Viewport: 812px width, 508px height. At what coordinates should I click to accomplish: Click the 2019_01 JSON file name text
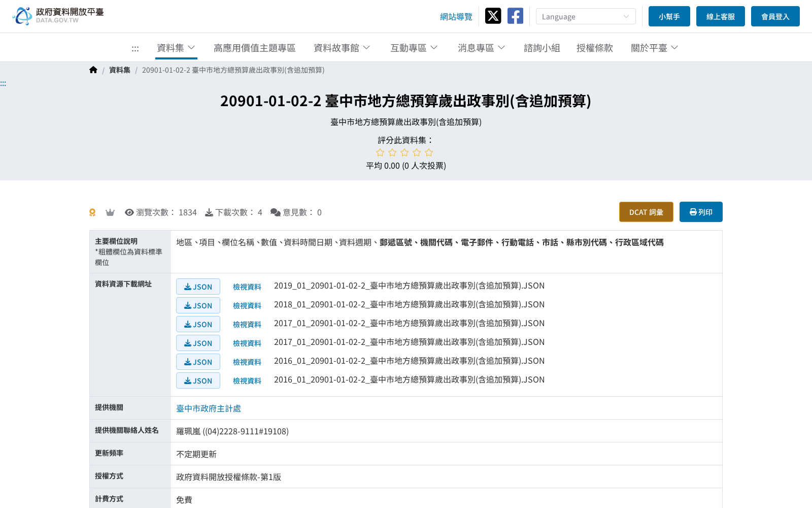tap(409, 285)
